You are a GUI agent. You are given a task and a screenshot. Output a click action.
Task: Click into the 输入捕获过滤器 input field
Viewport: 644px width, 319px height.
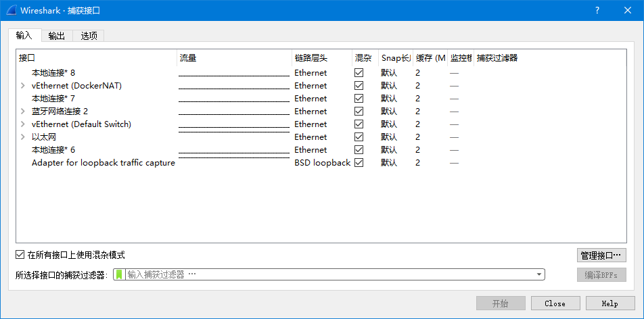pyautogui.click(x=329, y=274)
